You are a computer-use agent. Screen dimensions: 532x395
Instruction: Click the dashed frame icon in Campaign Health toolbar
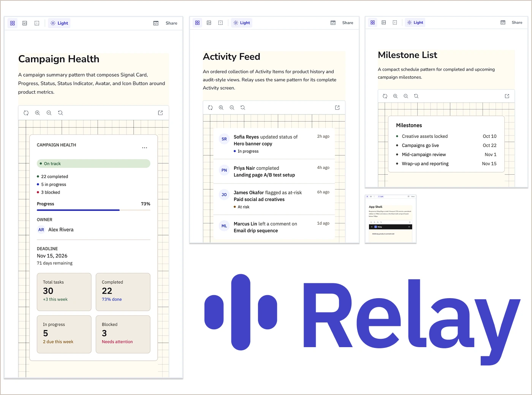(x=37, y=23)
